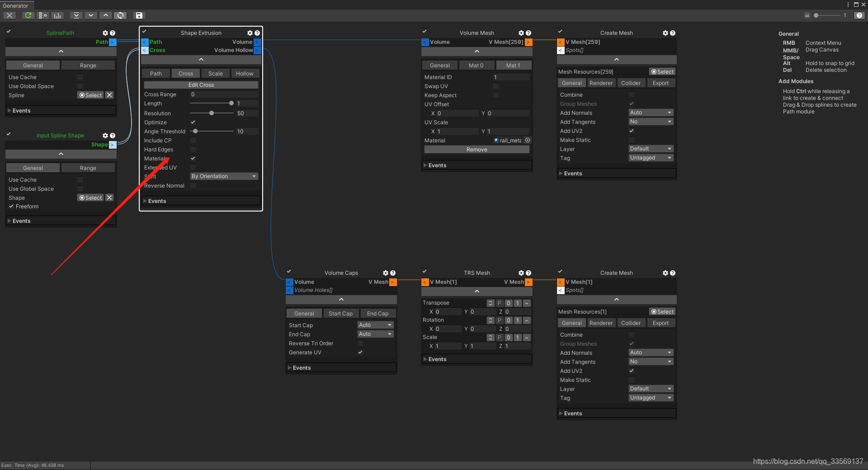This screenshot has height=470, width=868.
Task: Open the Mat 1 tab in Volume Mesh
Action: [x=513, y=66]
